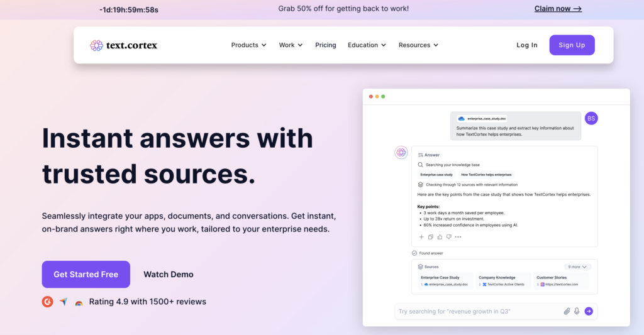Click the Claim now link
The width and height of the screenshot is (644, 335).
point(558,9)
